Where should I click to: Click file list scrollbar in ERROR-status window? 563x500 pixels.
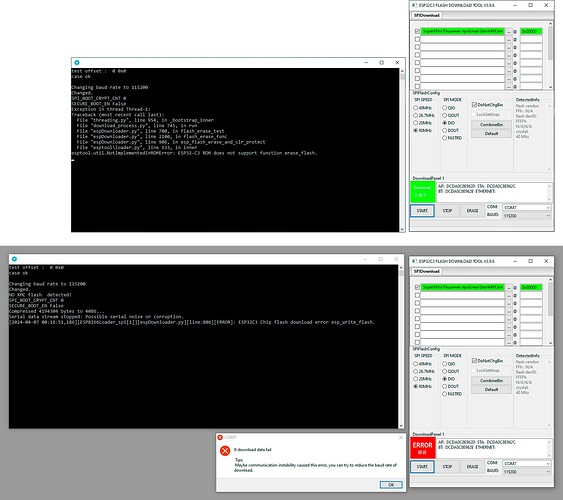click(x=550, y=311)
